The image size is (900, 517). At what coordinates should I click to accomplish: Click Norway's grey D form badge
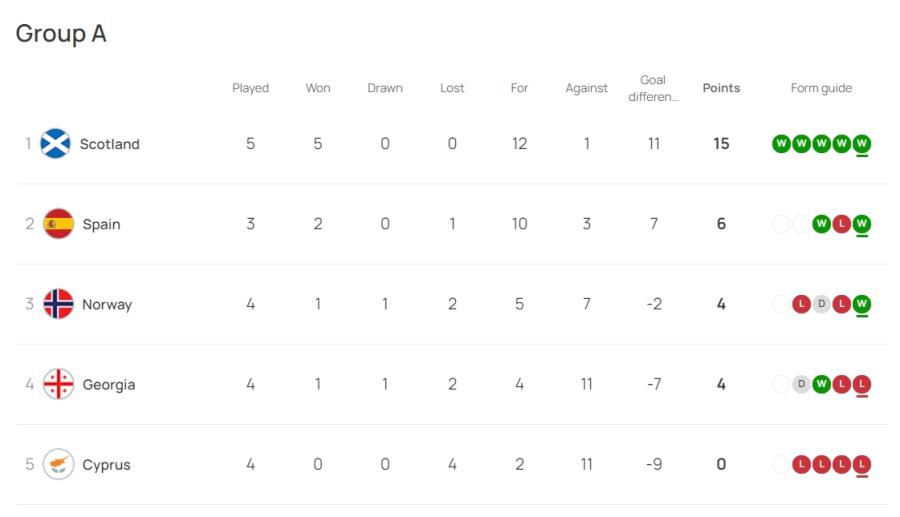(x=821, y=304)
